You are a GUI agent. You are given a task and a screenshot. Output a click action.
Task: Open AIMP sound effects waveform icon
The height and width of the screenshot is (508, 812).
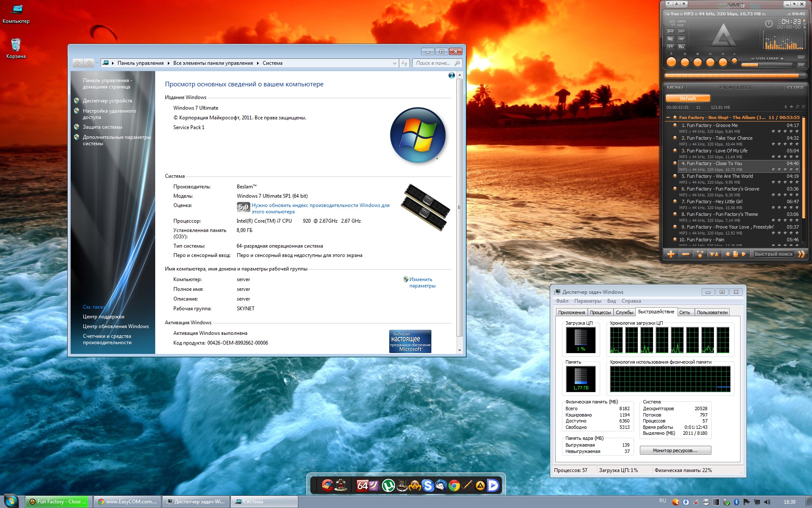point(681,39)
